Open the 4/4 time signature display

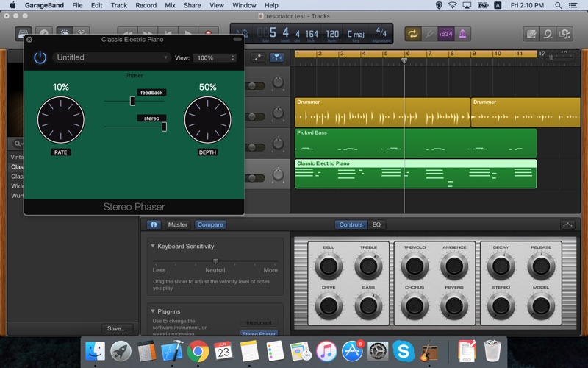381,34
